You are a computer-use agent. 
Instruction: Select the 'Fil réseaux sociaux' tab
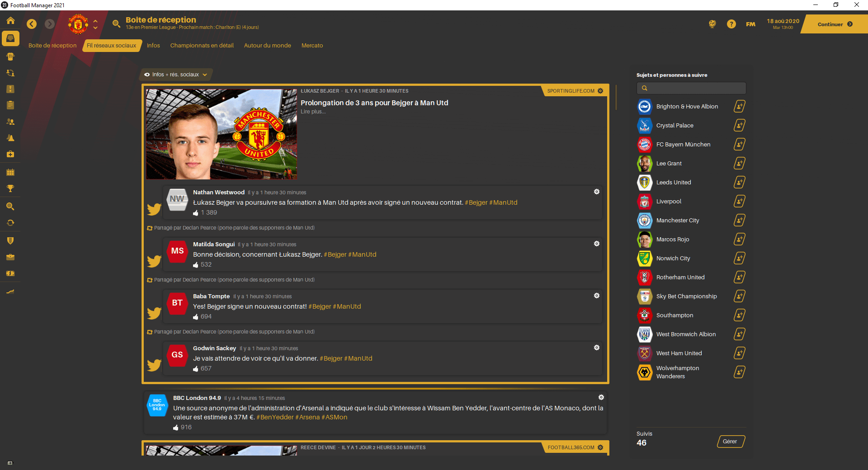[x=112, y=46]
